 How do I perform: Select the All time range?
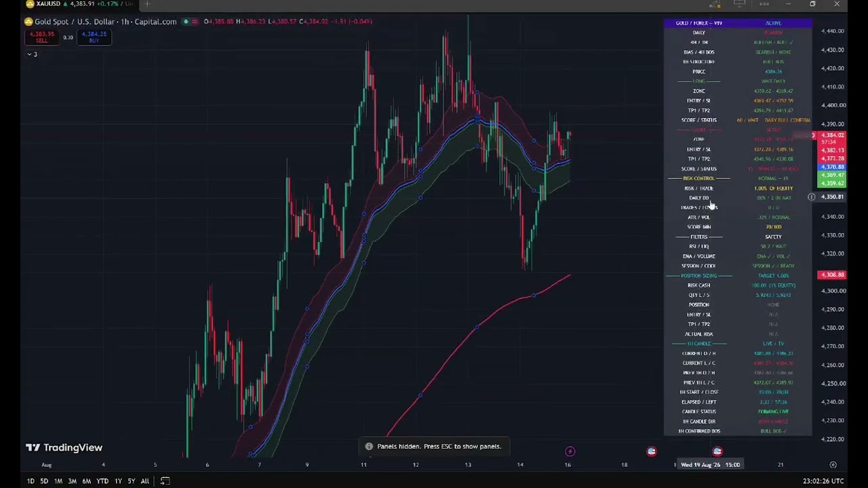point(144,481)
